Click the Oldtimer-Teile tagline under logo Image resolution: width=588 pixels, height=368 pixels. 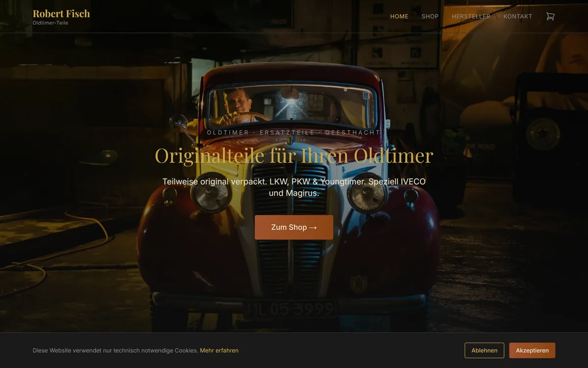tap(50, 23)
